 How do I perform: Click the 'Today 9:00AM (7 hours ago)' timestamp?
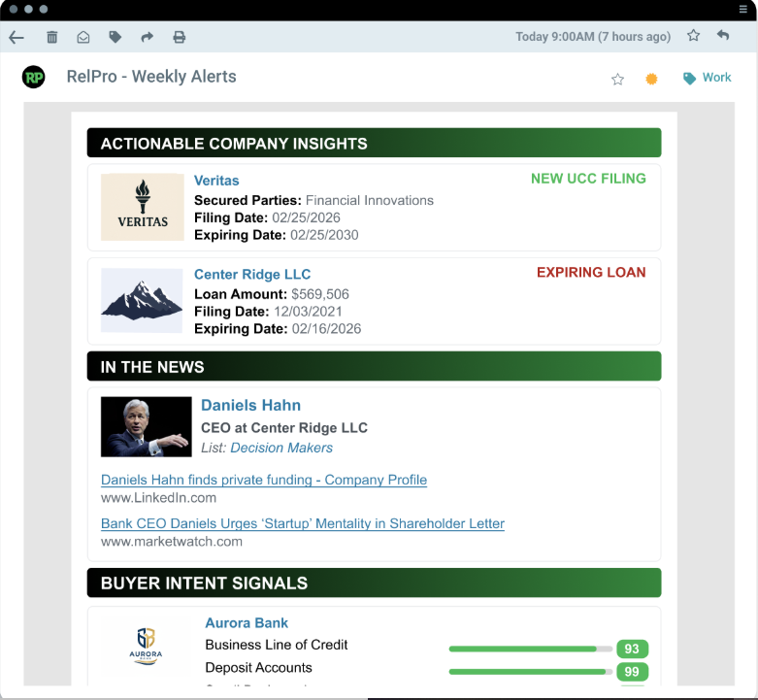[x=593, y=37]
